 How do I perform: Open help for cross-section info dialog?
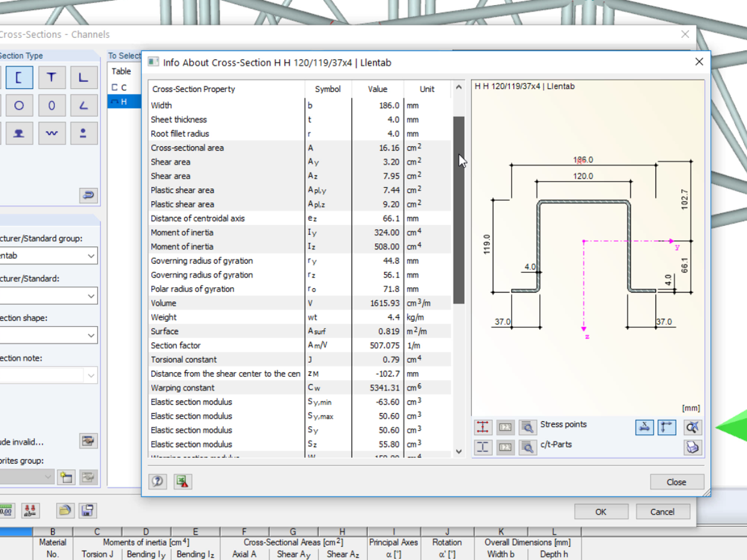[157, 481]
